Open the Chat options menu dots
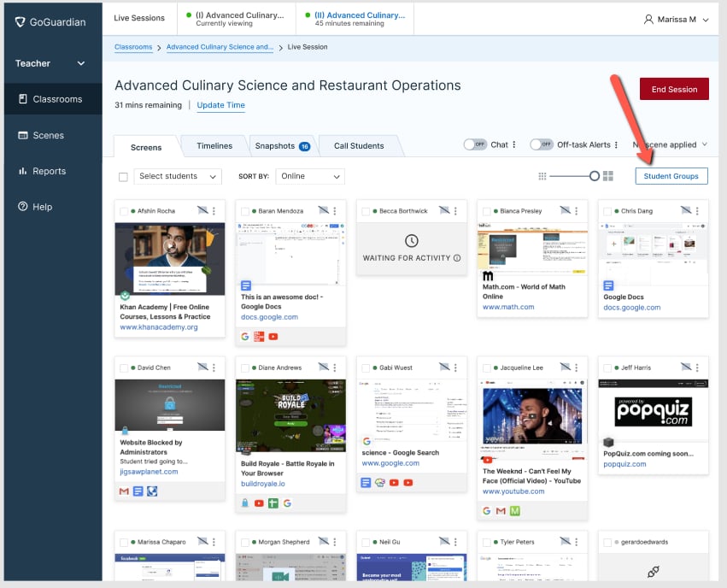 [x=514, y=144]
